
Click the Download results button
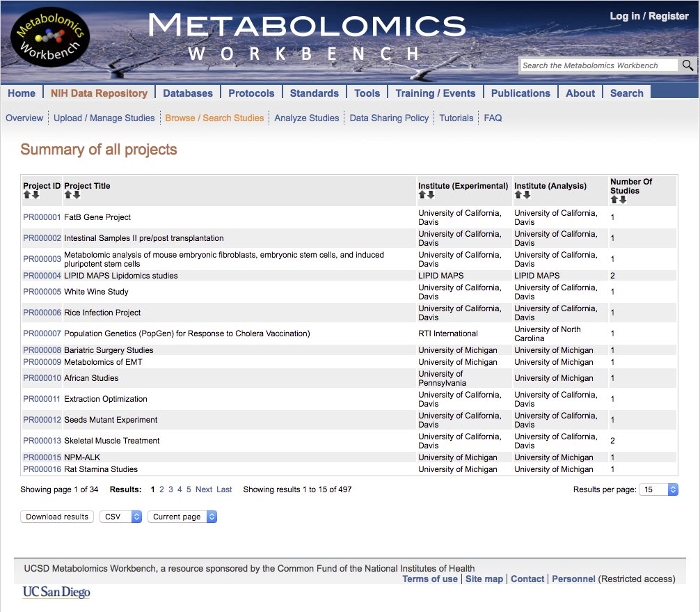57,517
